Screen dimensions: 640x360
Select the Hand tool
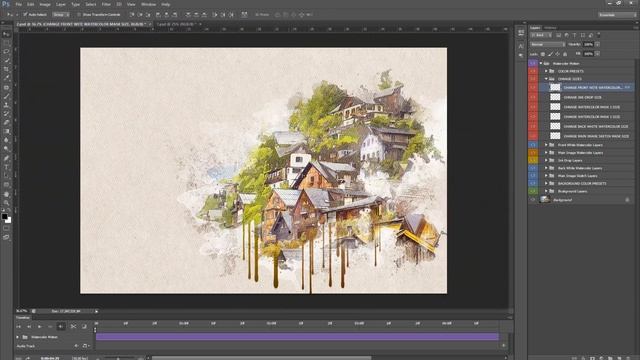(6, 194)
